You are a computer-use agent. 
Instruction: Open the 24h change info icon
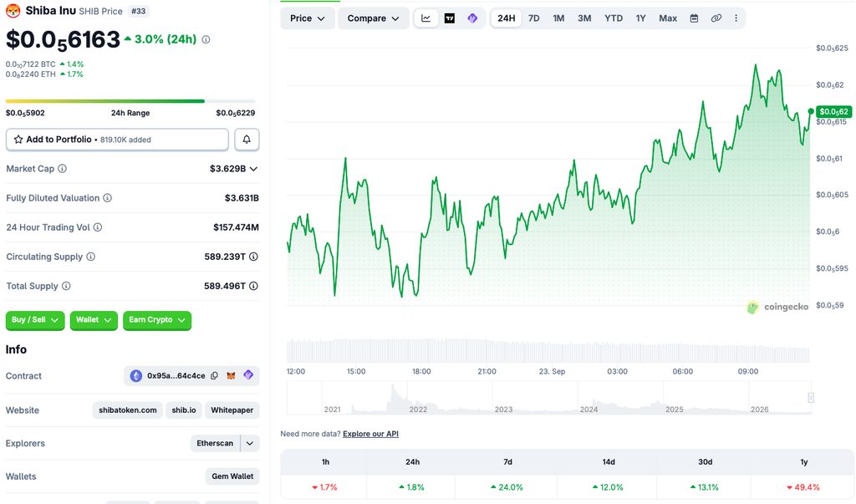pos(206,40)
